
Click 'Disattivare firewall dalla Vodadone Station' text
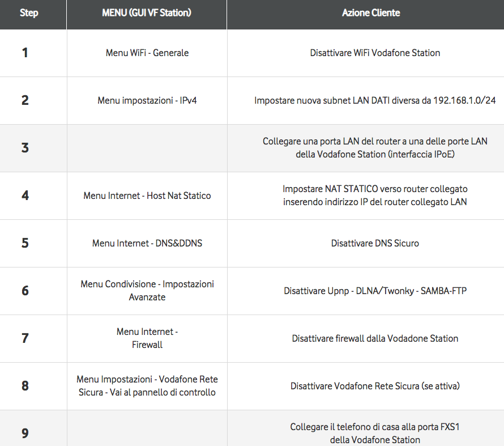pos(375,338)
